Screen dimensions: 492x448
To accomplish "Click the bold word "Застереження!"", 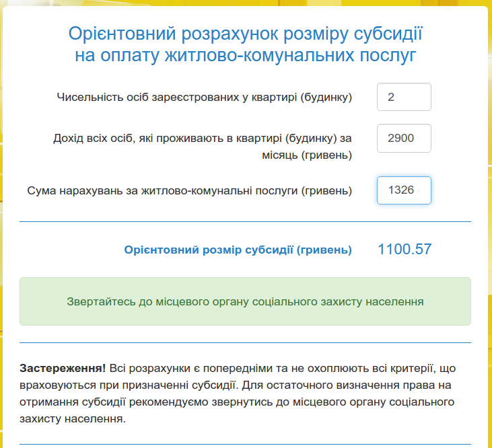I will coord(63,369).
